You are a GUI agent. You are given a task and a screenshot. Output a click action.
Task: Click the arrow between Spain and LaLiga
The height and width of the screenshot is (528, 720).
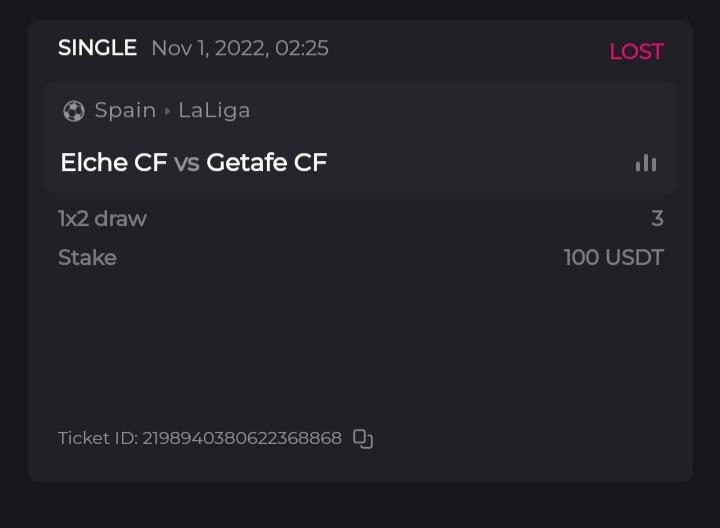tap(167, 111)
